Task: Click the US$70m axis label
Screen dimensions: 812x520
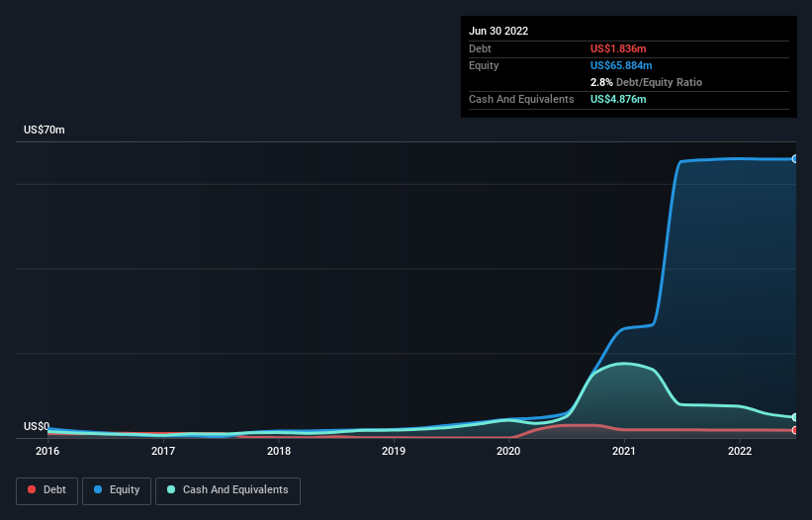Action: pos(45,130)
